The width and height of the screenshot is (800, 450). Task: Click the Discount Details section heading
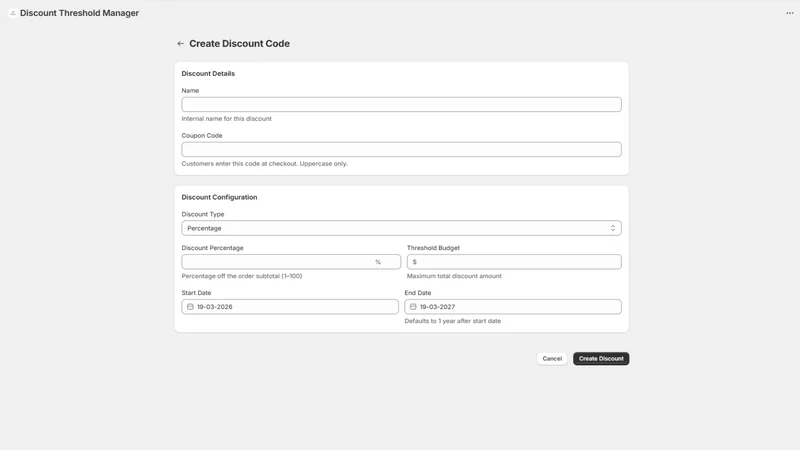click(208, 73)
